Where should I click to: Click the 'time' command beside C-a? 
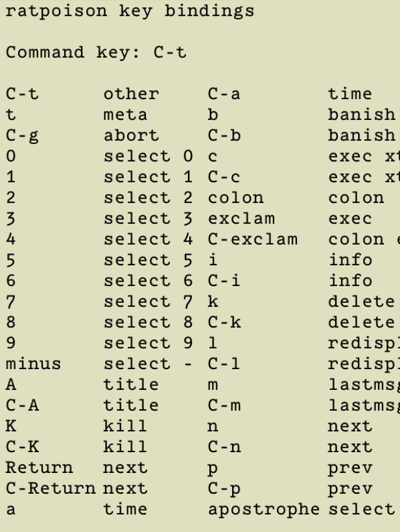click(350, 94)
